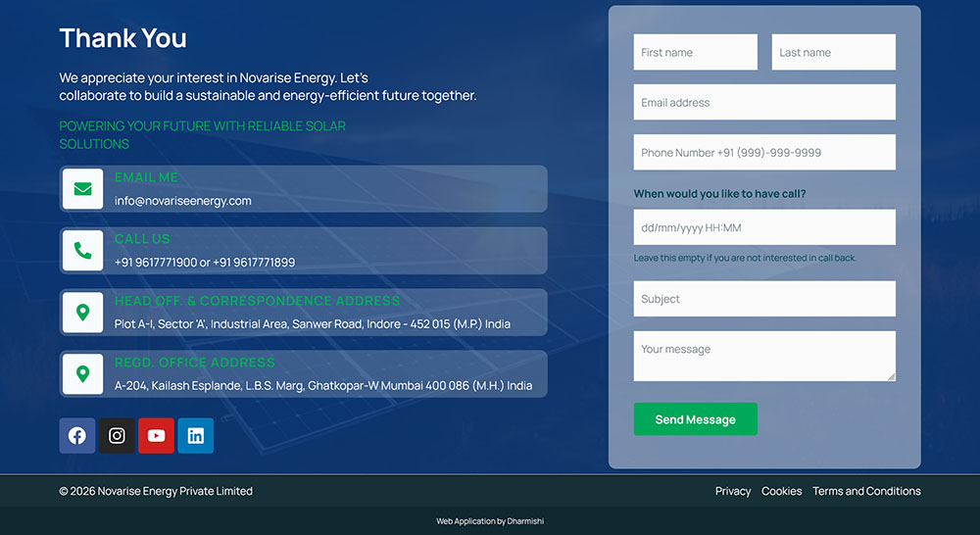This screenshot has height=535, width=980.
Task: Click the Thank You heading
Action: (x=123, y=38)
